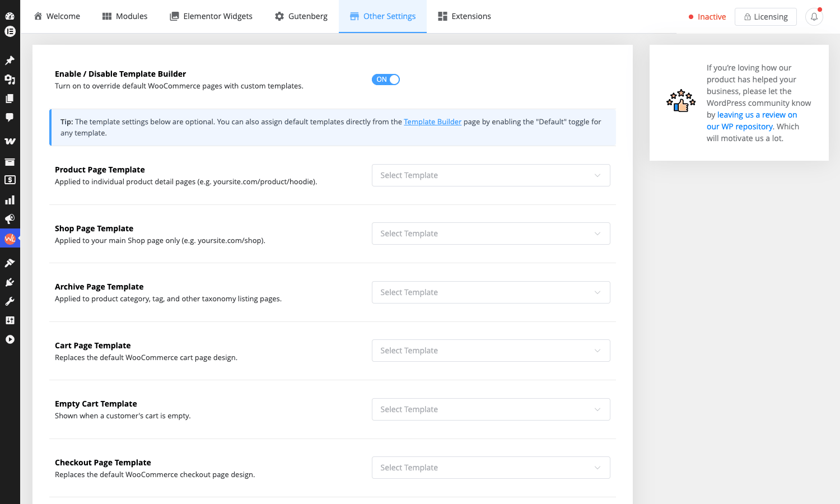The width and height of the screenshot is (840, 504).
Task: Open the Elementor sidebar icon
Action: (10, 31)
